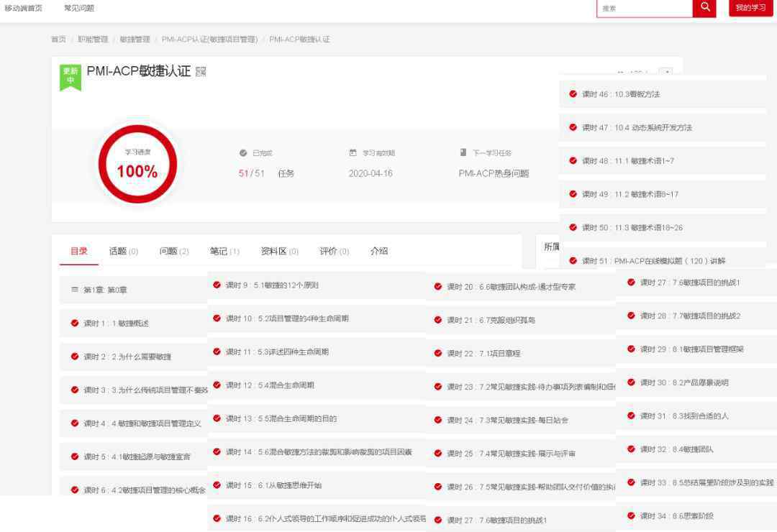Click red check icon of 课时 2
The height and width of the screenshot is (532, 777).
pyautogui.click(x=75, y=356)
